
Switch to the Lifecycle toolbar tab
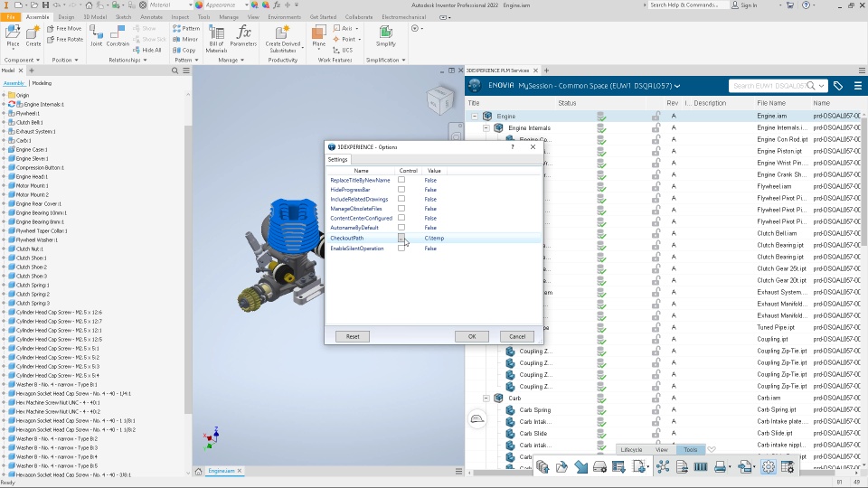[631, 450]
